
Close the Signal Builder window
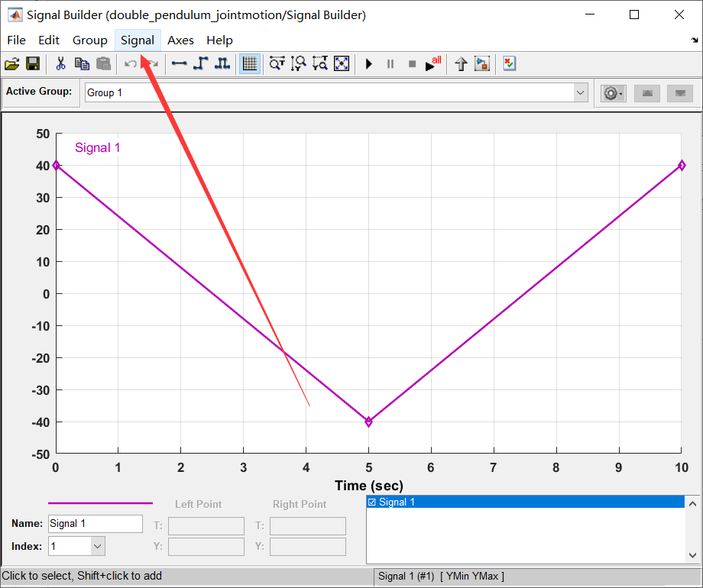pyautogui.click(x=679, y=15)
